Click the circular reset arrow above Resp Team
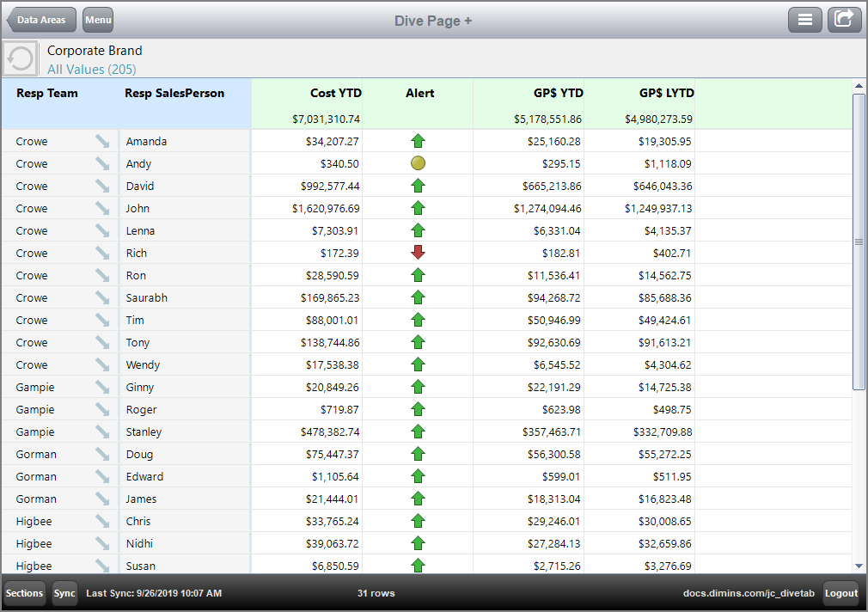868x612 pixels. 19,57
